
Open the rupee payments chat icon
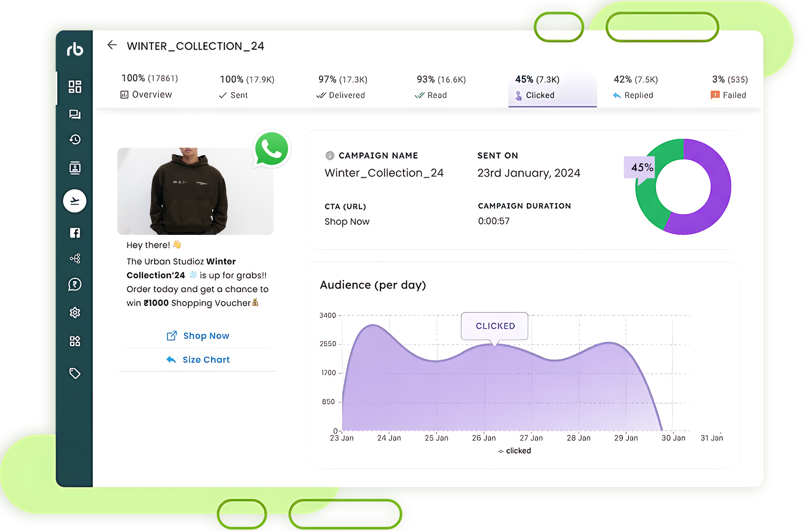pos(75,284)
